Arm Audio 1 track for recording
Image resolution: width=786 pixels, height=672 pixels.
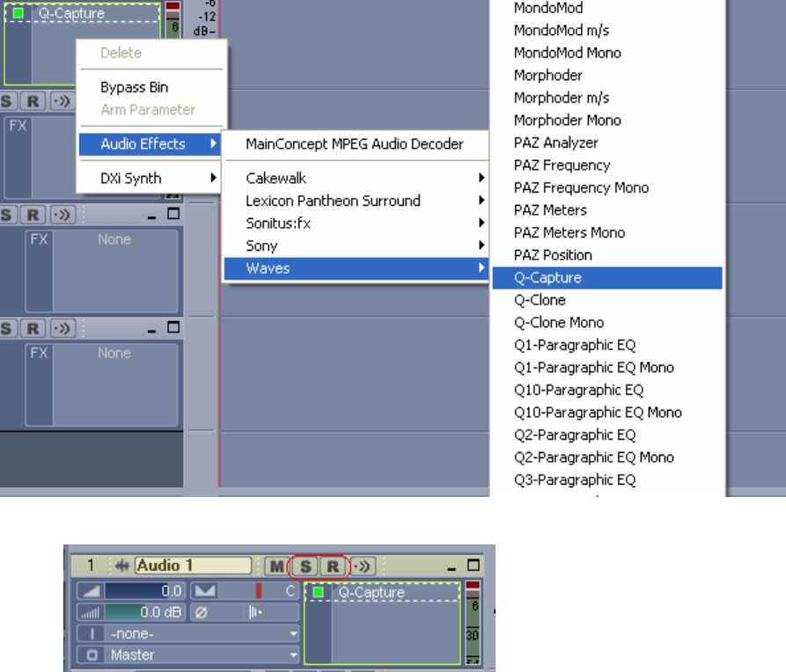coord(333,566)
